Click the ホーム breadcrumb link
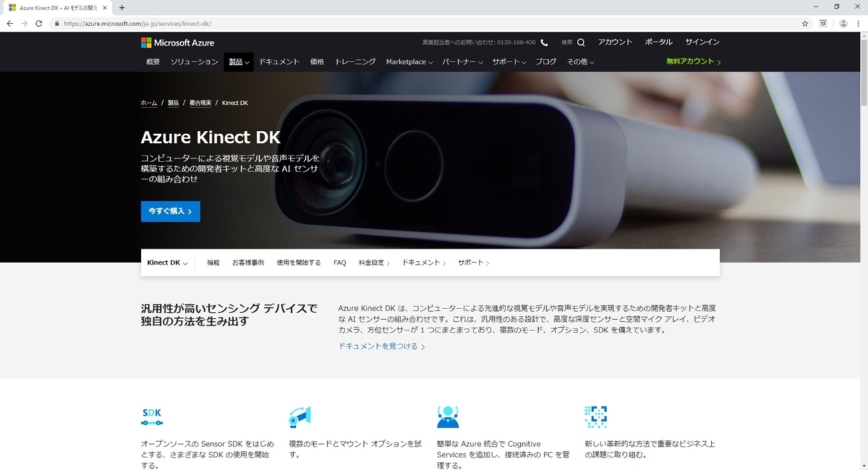 (x=149, y=103)
